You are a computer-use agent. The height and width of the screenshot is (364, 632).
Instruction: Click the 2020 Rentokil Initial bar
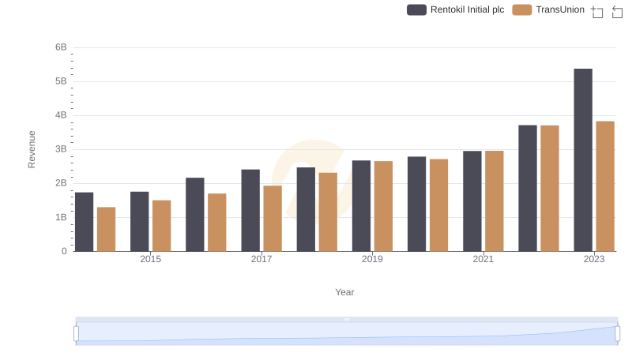point(417,205)
